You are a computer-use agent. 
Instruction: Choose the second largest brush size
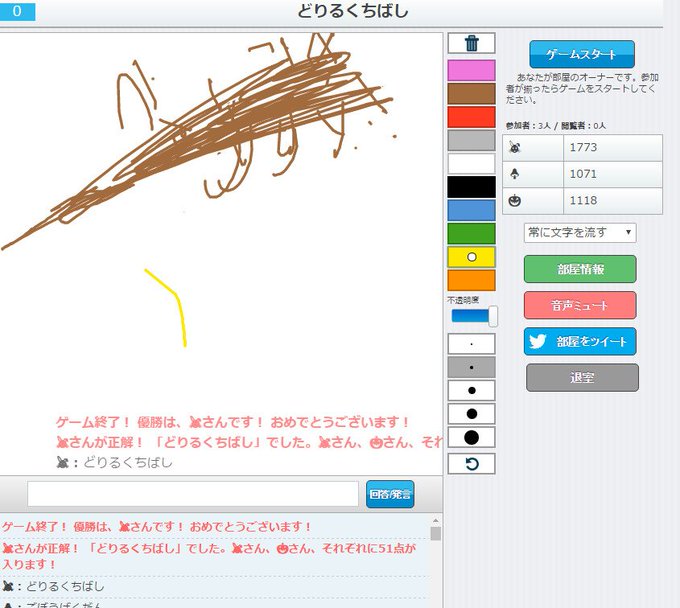pos(471,414)
